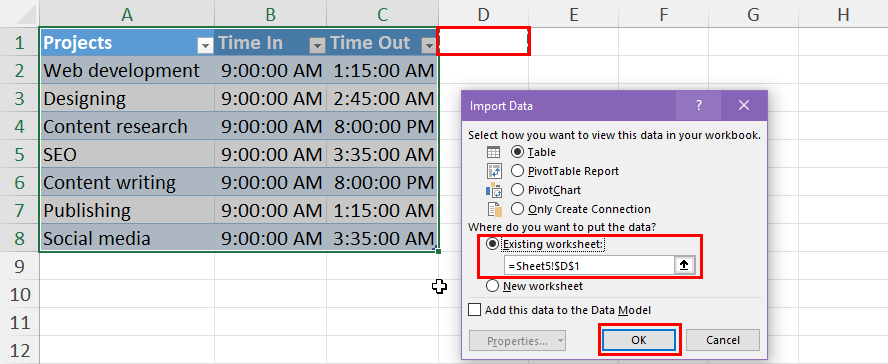Select column E header

pyautogui.click(x=573, y=14)
